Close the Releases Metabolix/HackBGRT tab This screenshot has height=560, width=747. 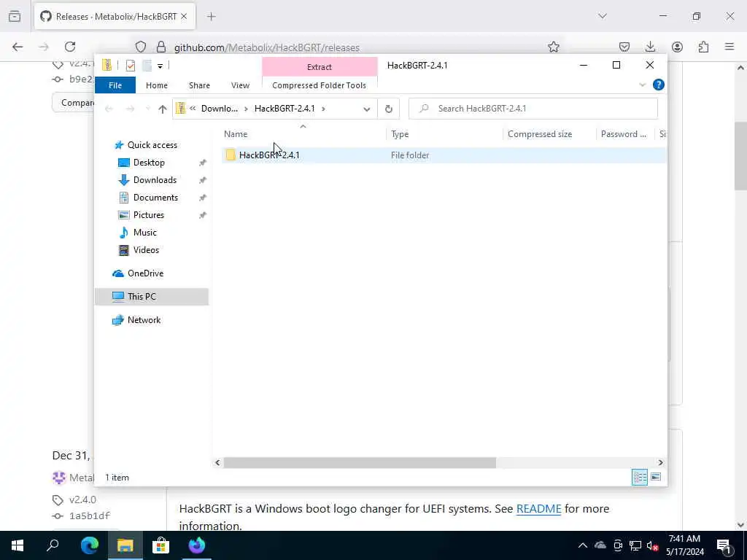coord(184,17)
